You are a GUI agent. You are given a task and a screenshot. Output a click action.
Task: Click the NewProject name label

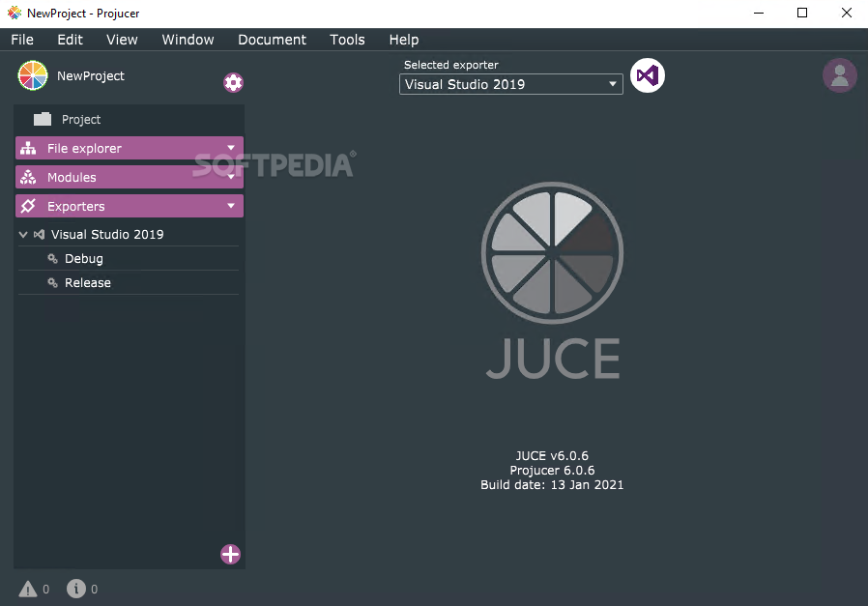91,75
